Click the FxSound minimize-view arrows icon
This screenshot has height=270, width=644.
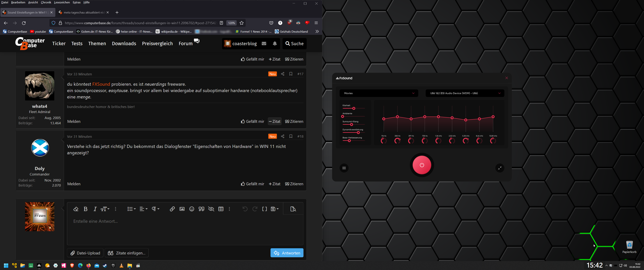click(x=499, y=168)
